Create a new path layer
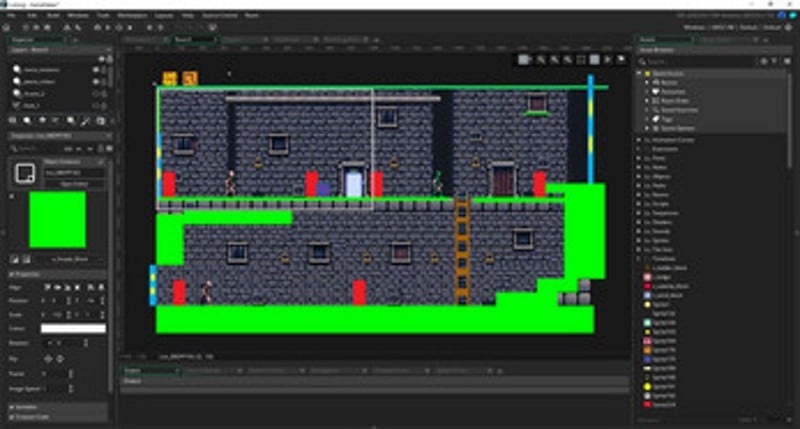 click(x=56, y=120)
